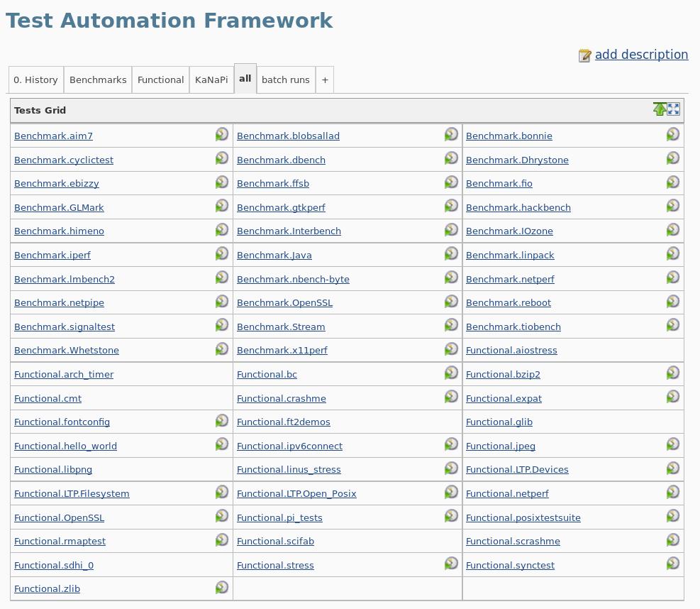
Task: Schedule a build for Benchmark.Whetstone
Action: coord(222,349)
